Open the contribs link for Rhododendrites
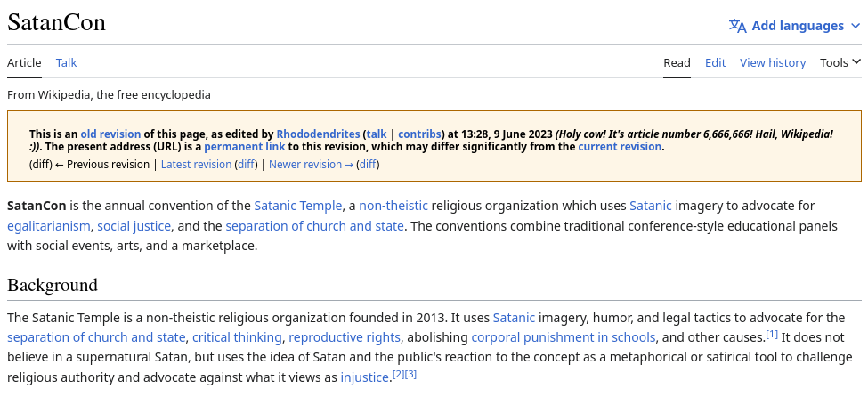Viewport: 868px width, 397px height. click(x=418, y=134)
